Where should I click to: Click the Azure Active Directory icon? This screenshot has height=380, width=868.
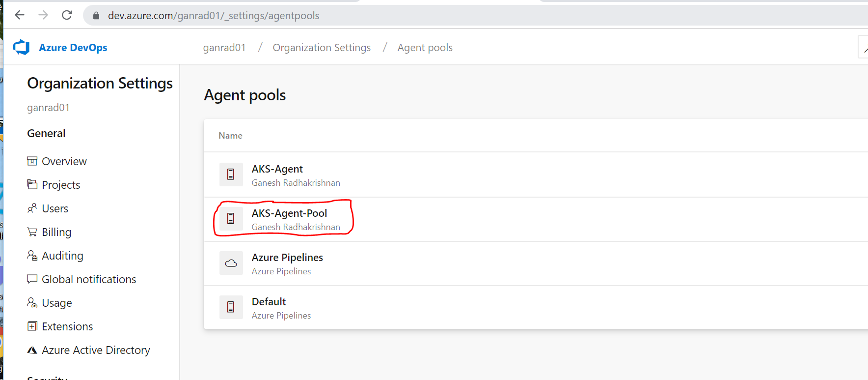(32, 350)
